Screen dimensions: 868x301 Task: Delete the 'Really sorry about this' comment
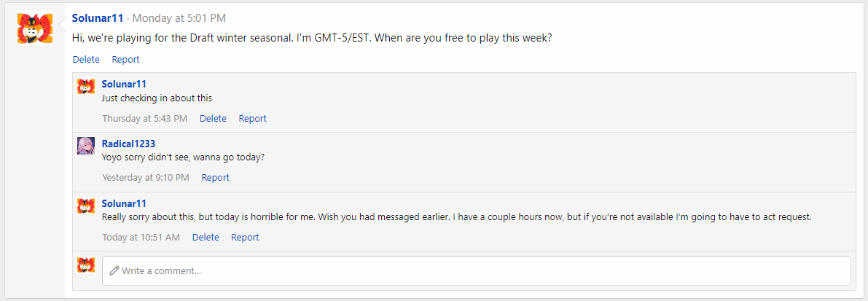click(x=206, y=237)
